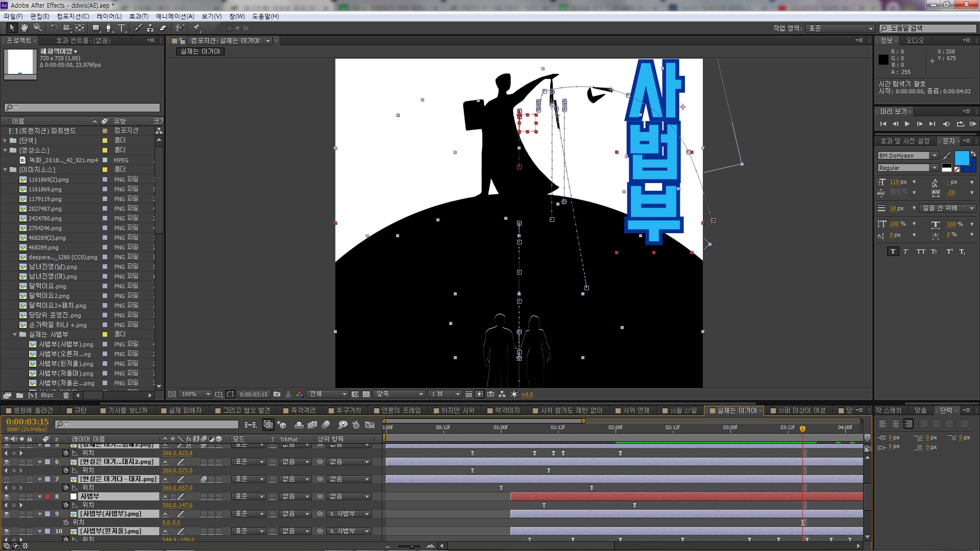This screenshot has width=980, height=551.
Task: Select the Pan Behind anchor point tool
Action: click(x=80, y=28)
